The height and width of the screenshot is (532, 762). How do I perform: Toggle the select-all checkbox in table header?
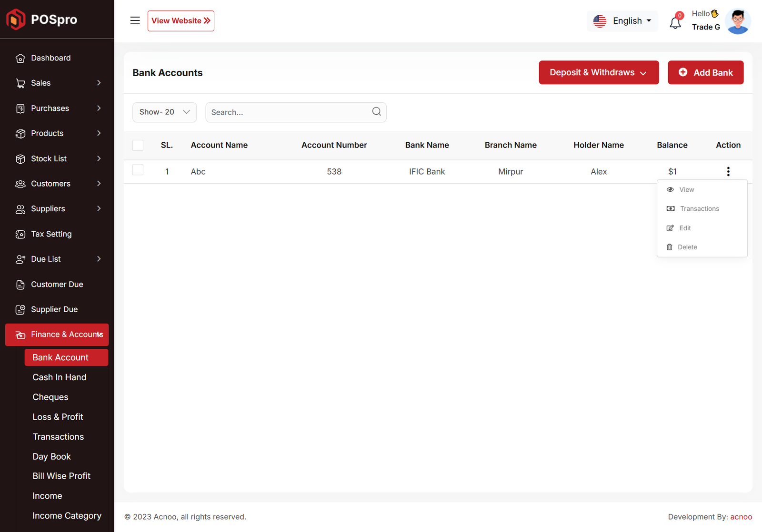[x=138, y=145]
